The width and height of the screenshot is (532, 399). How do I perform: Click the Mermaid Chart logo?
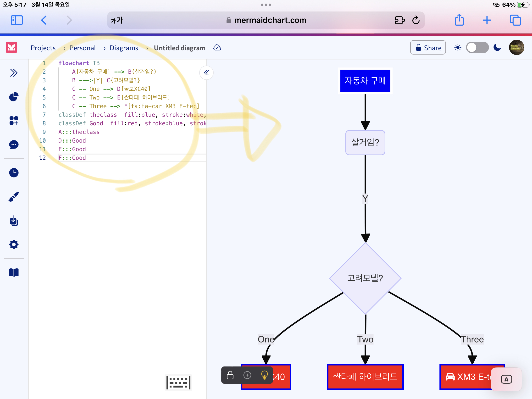click(x=11, y=47)
